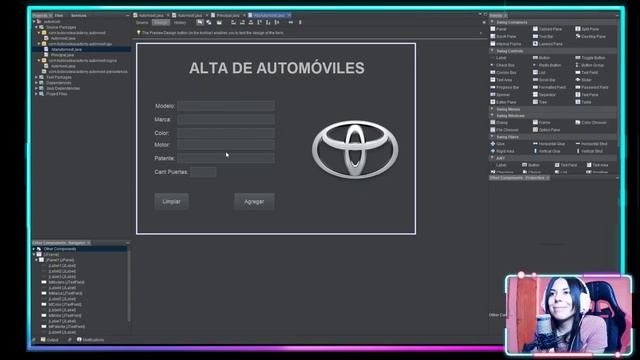Screen dimensions: 640x360
Task: Click the Cant Puertas text field
Action: (203, 172)
